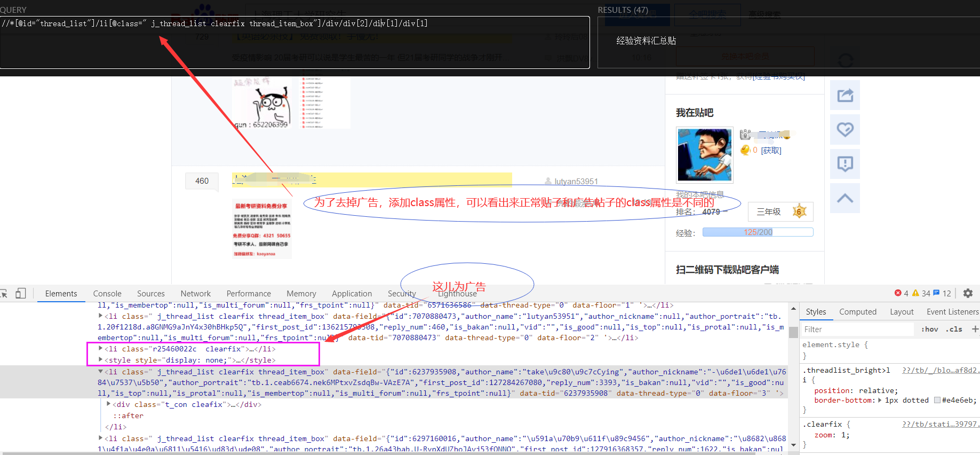Activate the inspect element picker icon
980x455 pixels.
tap(4, 294)
